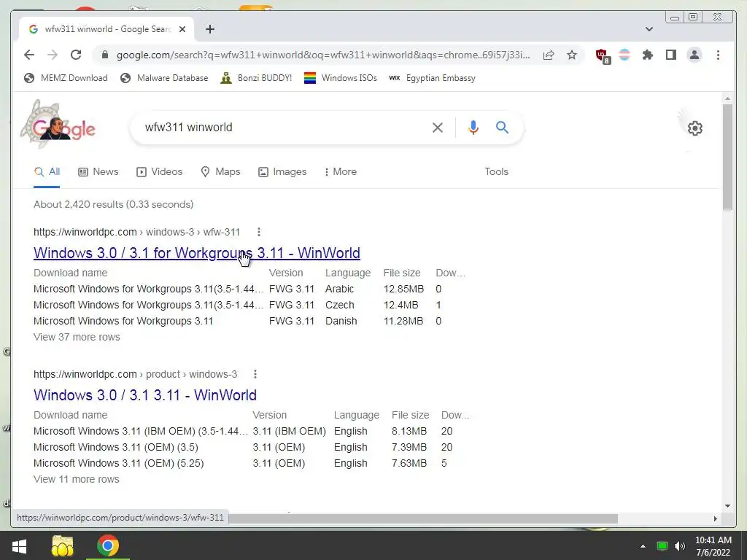The height and width of the screenshot is (560, 747).
Task: Open the Egyptian Embassy bookmark
Action: tap(432, 78)
